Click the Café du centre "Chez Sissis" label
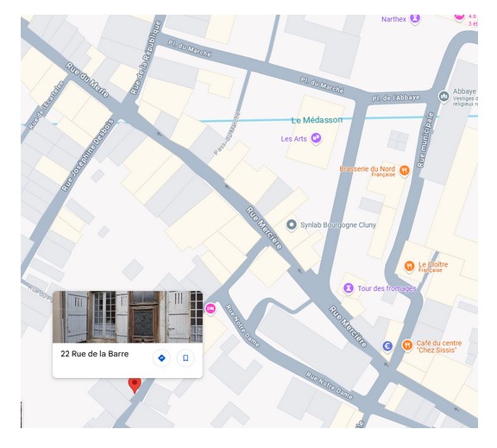Screen dimensions: 497x448 [x=438, y=346]
